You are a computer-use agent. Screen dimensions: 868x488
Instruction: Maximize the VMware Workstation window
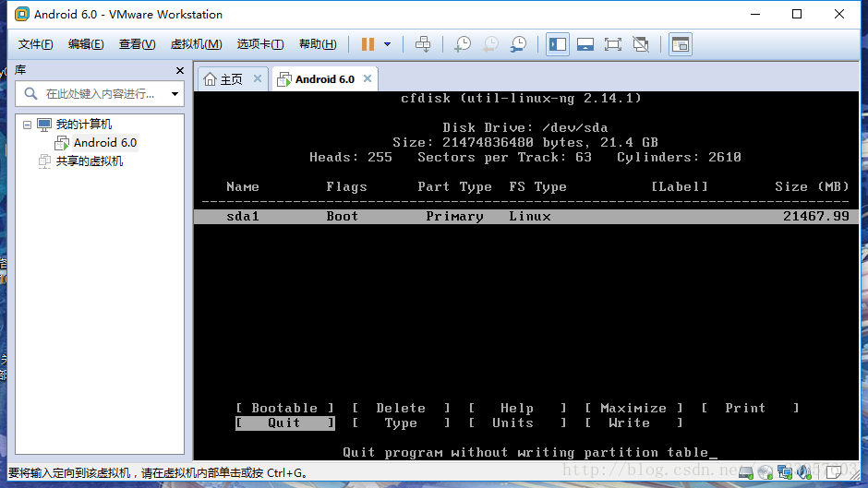(x=797, y=14)
